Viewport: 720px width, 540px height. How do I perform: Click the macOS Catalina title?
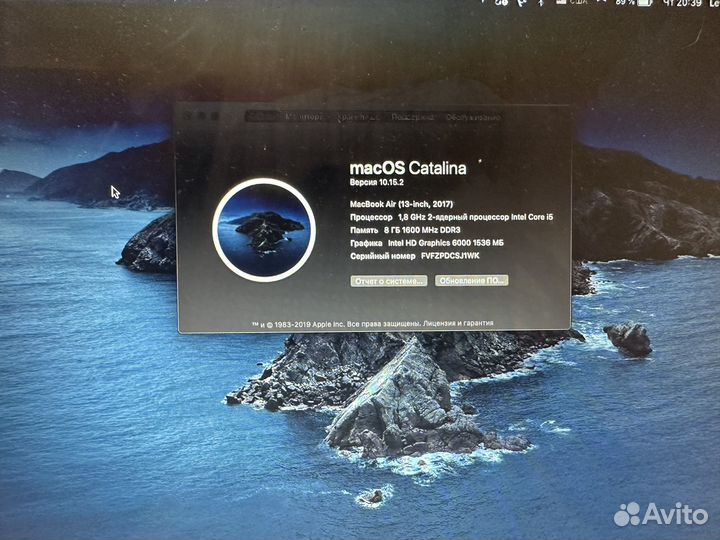[408, 168]
